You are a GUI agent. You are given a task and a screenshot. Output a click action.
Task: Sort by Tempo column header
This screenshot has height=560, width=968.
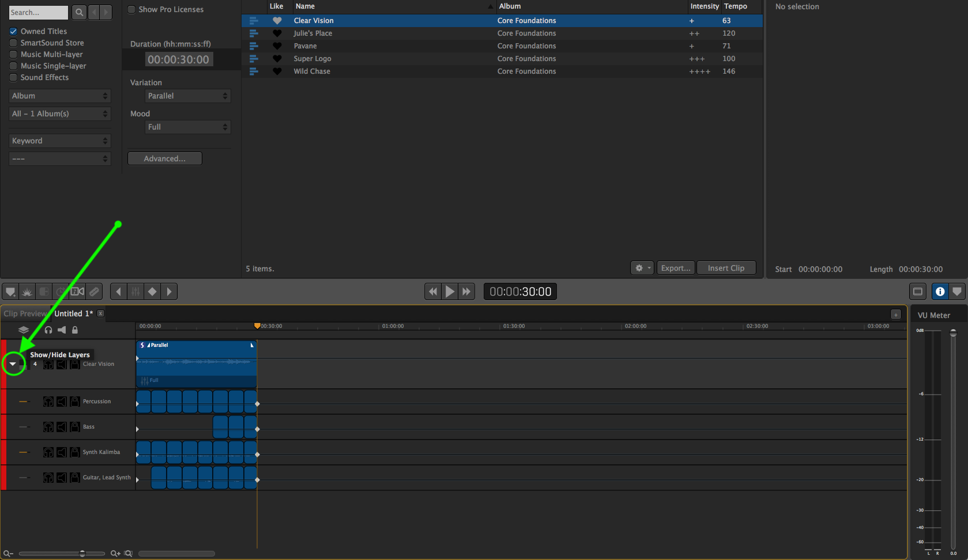point(741,6)
